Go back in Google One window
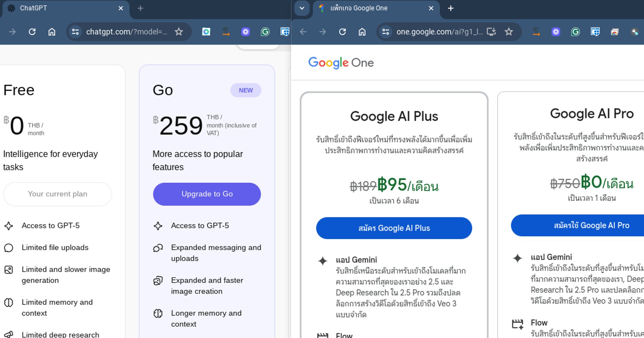 tap(303, 32)
